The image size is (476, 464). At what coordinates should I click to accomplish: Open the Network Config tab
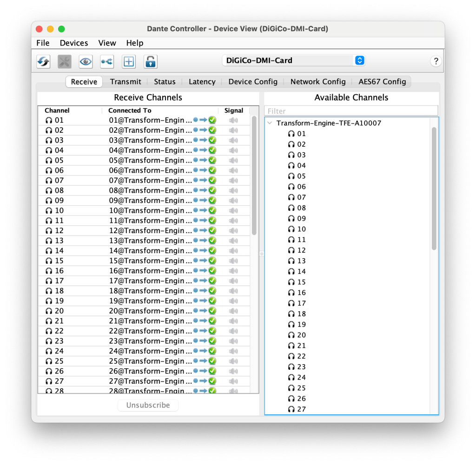(x=318, y=82)
